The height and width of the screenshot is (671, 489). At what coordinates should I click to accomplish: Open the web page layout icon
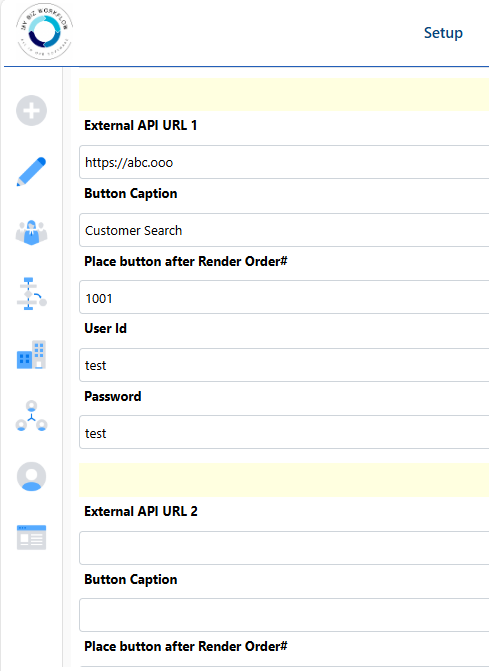[x=31, y=537]
